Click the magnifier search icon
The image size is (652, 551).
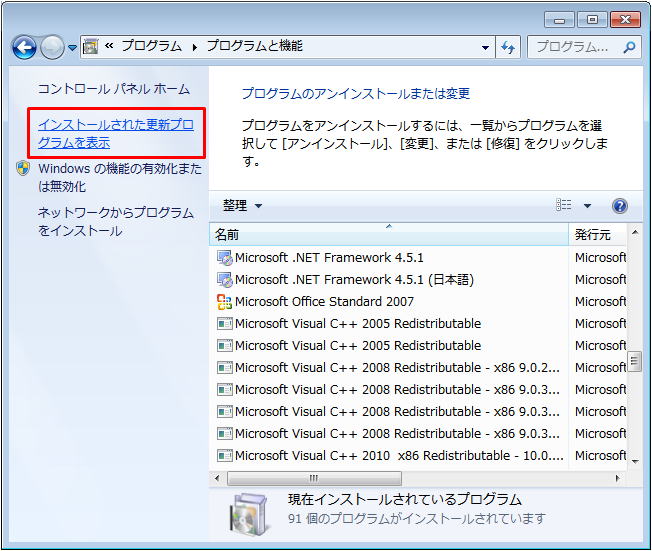[x=629, y=47]
